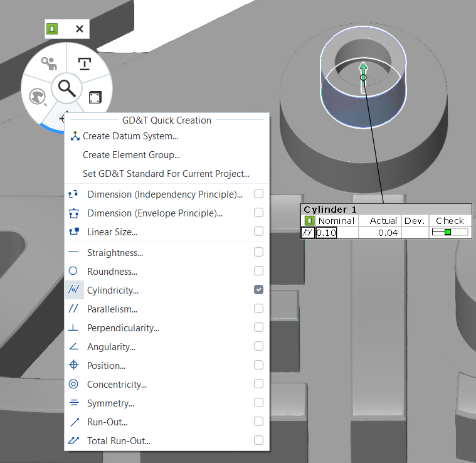Image resolution: width=476 pixels, height=463 pixels.
Task: Click the people/user icon in the radial menu
Action: click(x=49, y=63)
